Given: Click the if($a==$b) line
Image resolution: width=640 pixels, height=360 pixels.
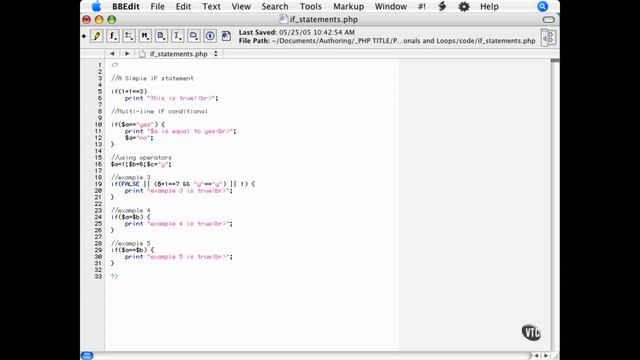Looking at the screenshot, I should click(133, 250).
